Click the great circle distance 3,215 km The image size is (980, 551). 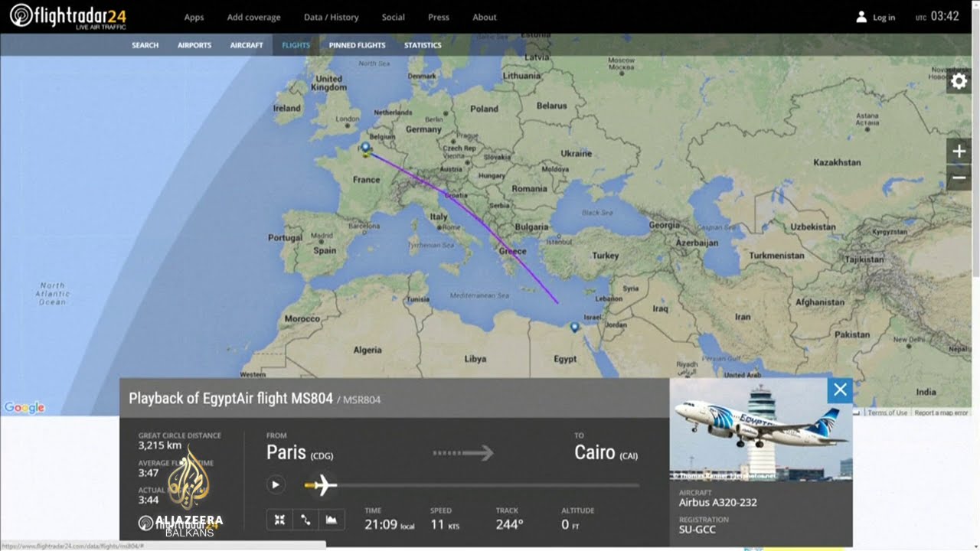click(159, 445)
